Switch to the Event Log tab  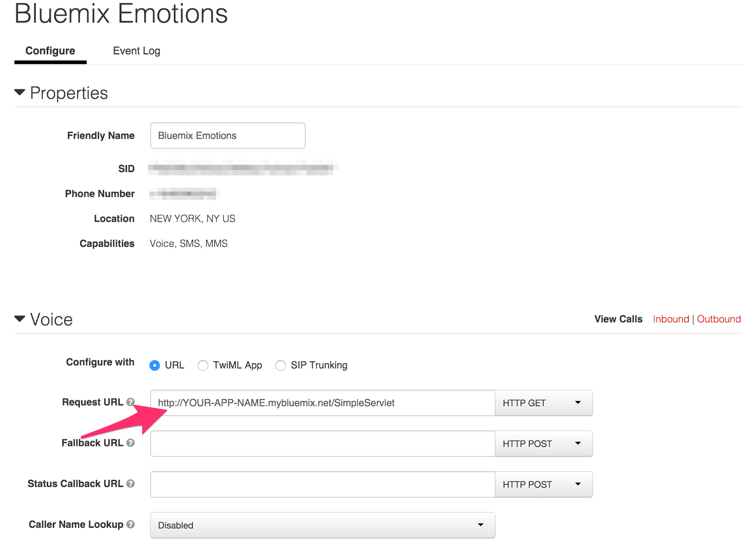(137, 51)
